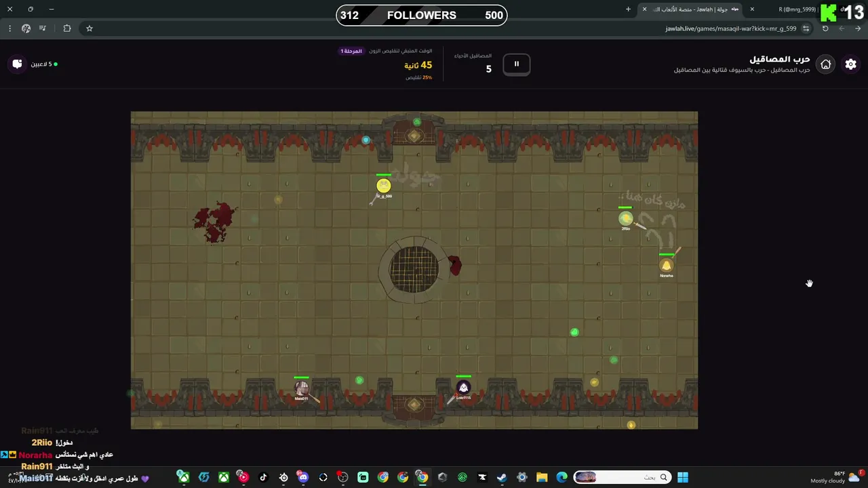868x488 pixels.
Task: Click the mr_g_599 yellow player character
Action: point(384,186)
